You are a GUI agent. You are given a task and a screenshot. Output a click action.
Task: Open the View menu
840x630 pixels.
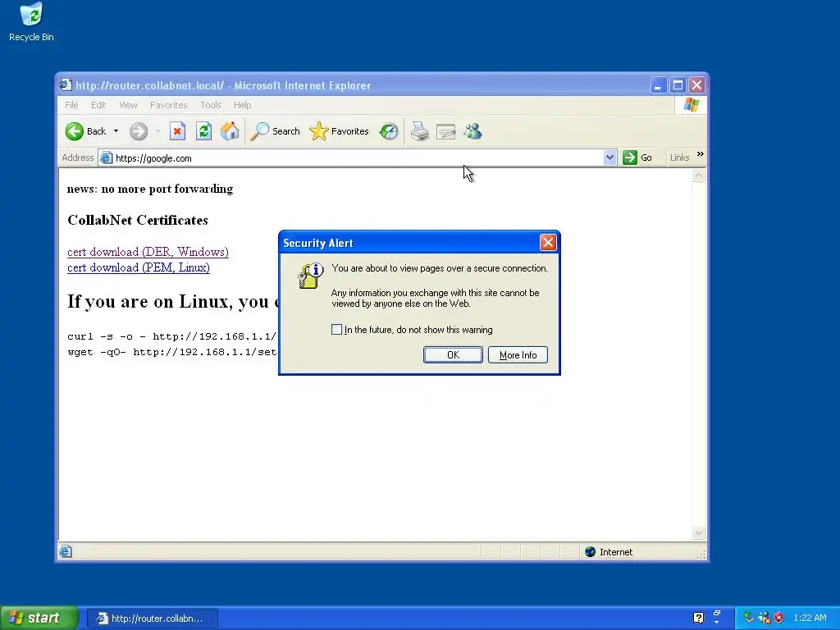click(128, 105)
